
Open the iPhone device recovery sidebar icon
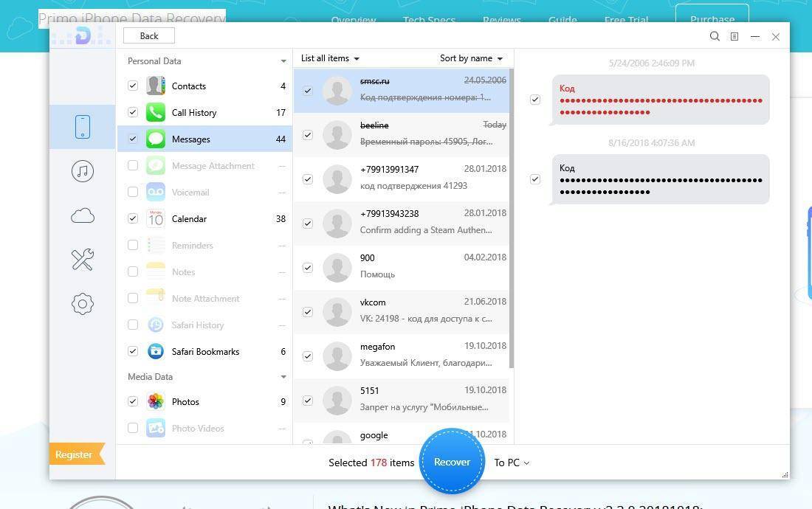coord(83,127)
